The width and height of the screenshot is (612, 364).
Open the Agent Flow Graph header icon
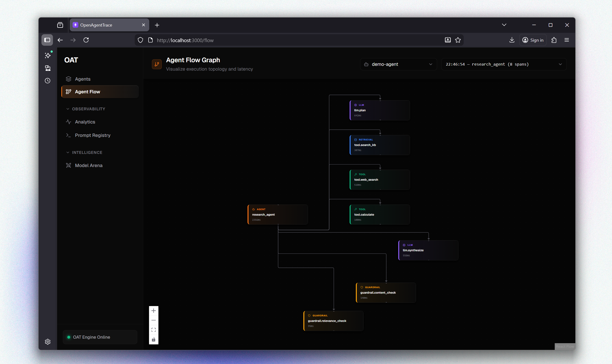point(157,64)
